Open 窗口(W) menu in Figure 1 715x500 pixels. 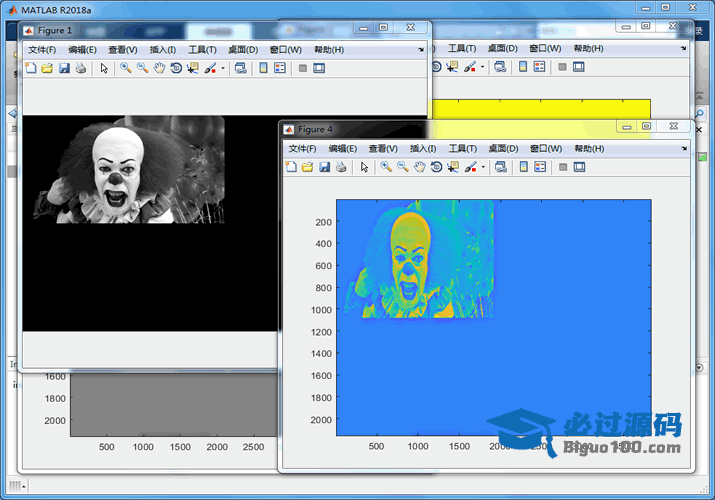click(x=285, y=50)
